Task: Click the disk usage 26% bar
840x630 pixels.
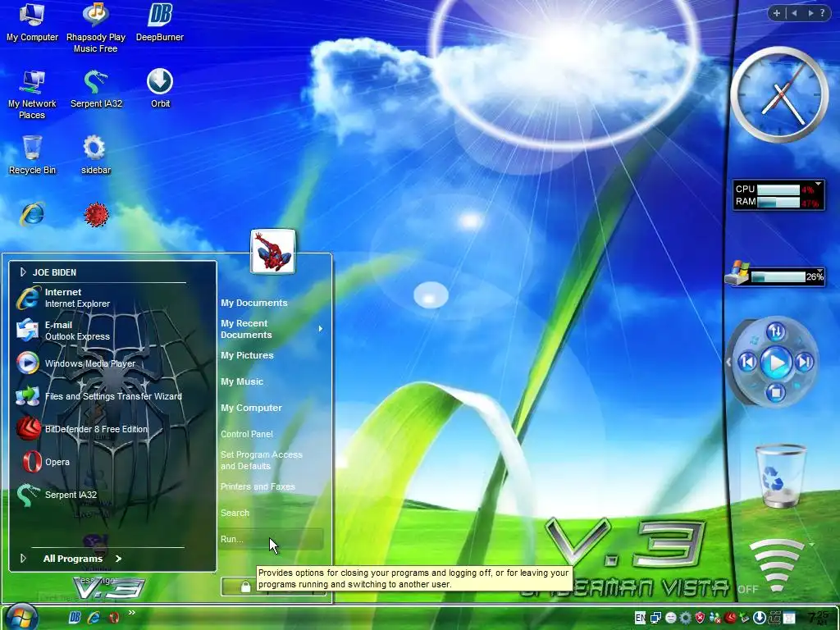Action: pyautogui.click(x=778, y=277)
